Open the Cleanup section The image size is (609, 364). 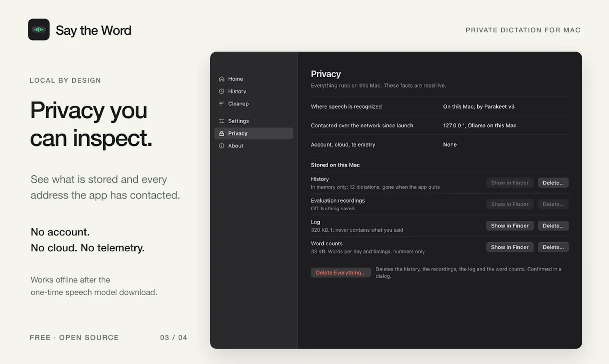(x=253, y=103)
